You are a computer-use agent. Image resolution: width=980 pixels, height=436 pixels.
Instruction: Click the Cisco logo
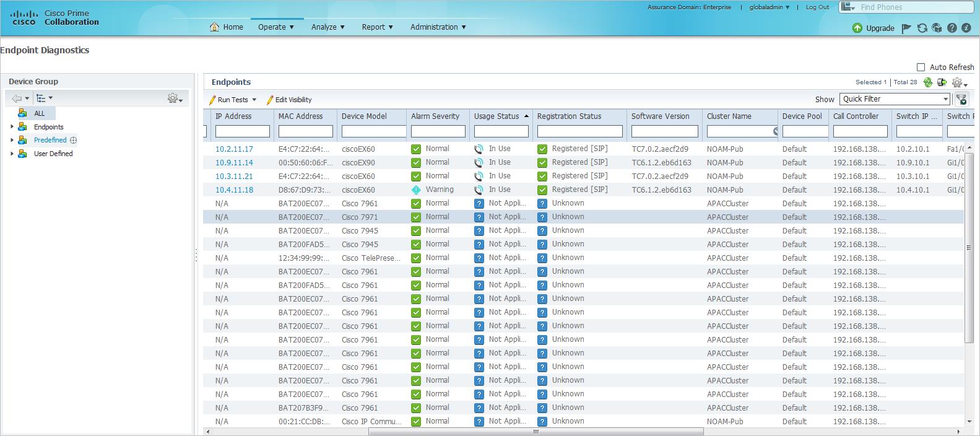point(24,17)
